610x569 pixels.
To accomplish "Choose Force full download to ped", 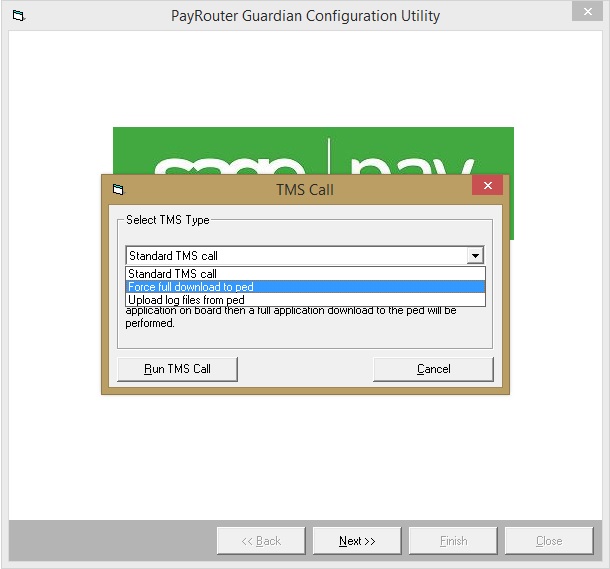I will point(305,287).
